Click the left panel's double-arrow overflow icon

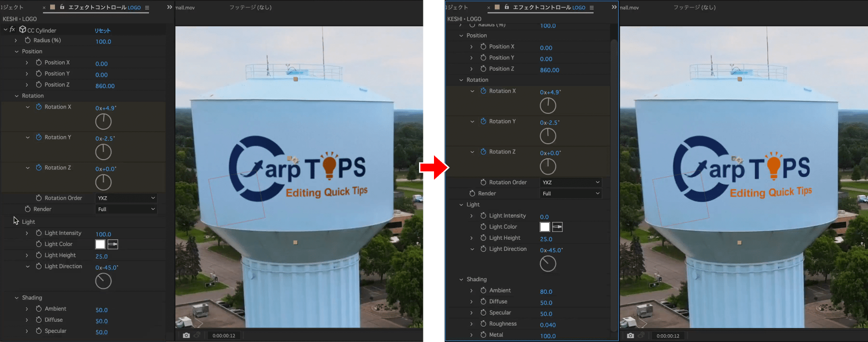click(x=169, y=7)
